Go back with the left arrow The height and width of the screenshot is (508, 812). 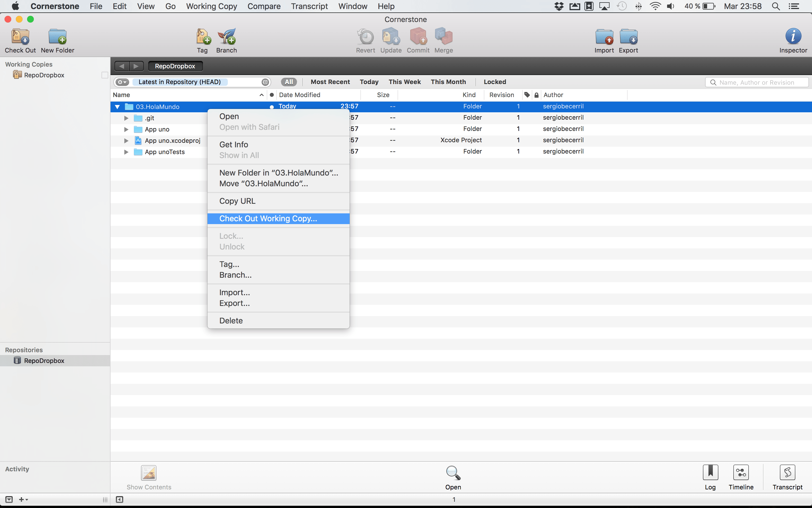[x=122, y=66]
